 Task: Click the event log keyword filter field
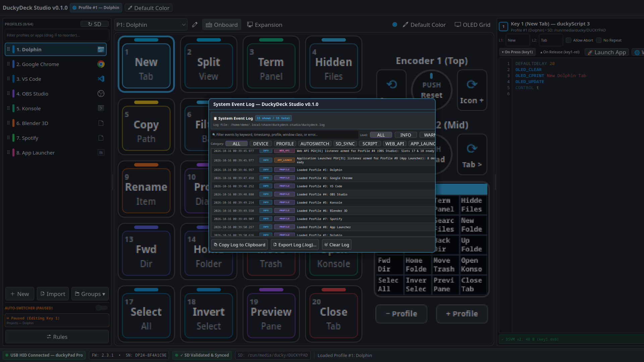coord(284,135)
